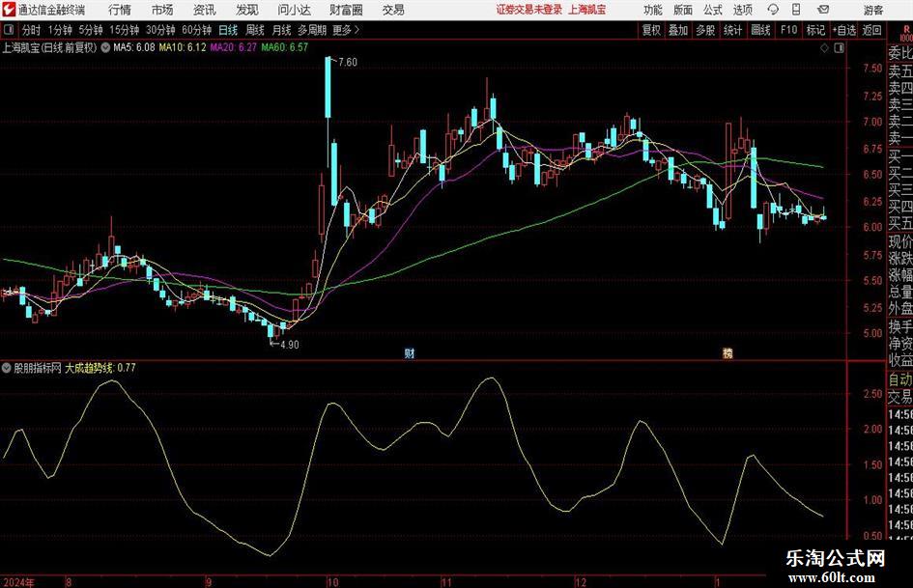The height and width of the screenshot is (588, 913).
Task: Open the 市场 menu
Action: [x=162, y=10]
